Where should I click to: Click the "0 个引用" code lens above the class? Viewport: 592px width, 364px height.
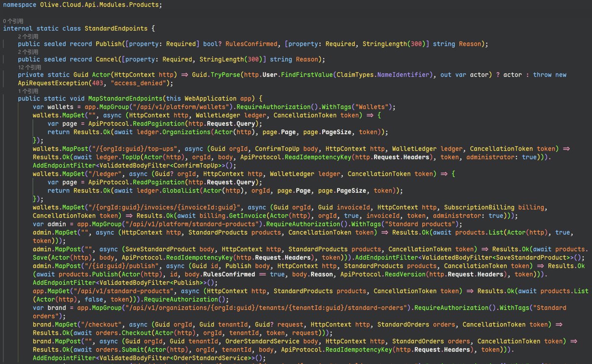point(13,21)
